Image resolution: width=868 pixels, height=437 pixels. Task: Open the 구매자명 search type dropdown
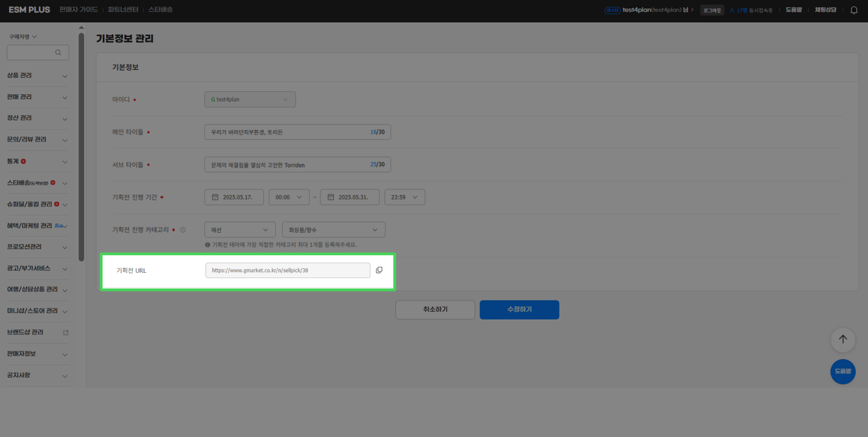23,36
